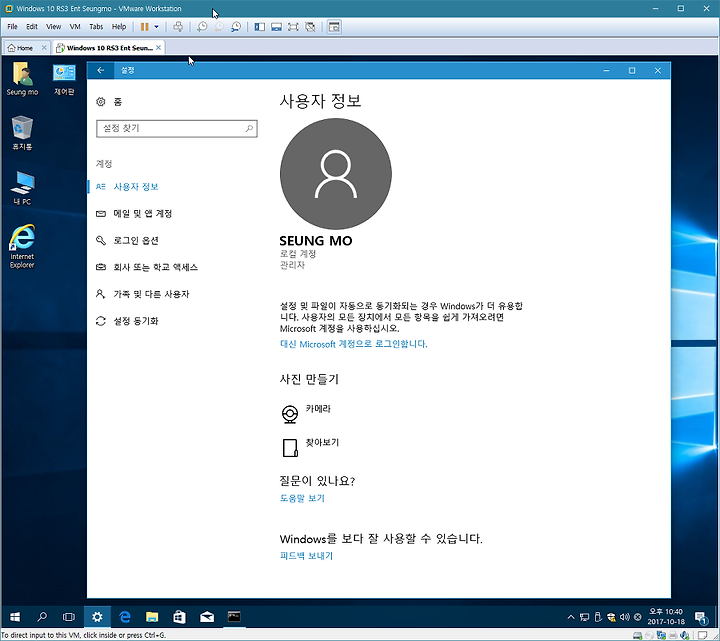Open the clock showing 오후 10:40

[666, 617]
